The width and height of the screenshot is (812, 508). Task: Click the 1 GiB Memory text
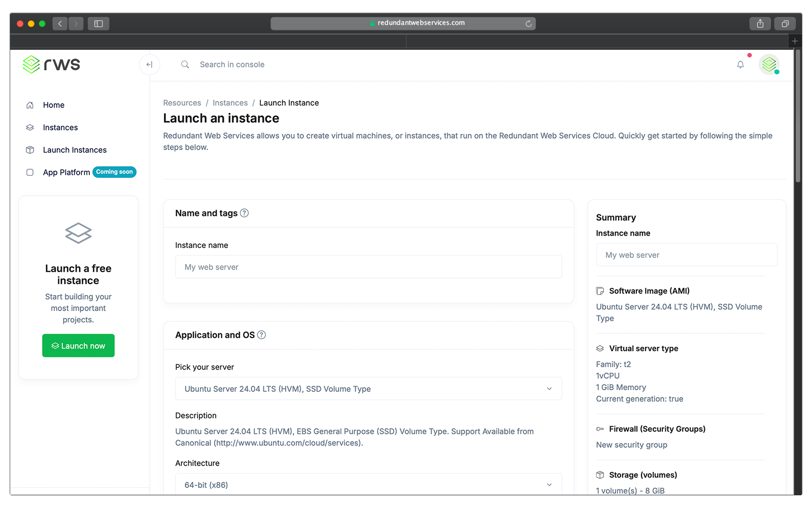pos(621,387)
